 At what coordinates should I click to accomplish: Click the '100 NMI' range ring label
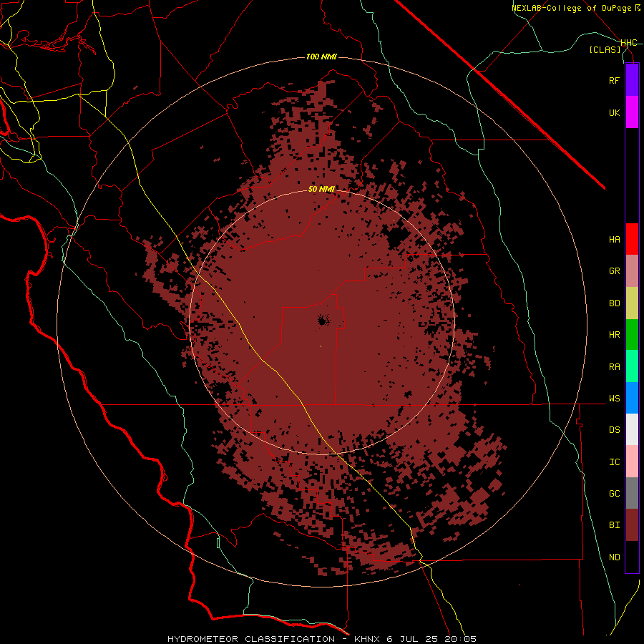[x=321, y=57]
